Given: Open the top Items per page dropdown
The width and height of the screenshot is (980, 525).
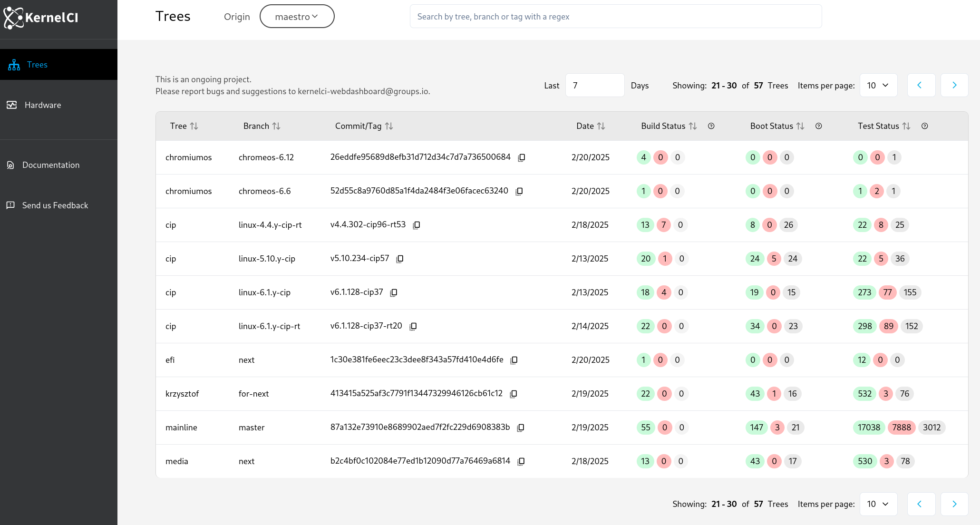Looking at the screenshot, I should coord(878,85).
